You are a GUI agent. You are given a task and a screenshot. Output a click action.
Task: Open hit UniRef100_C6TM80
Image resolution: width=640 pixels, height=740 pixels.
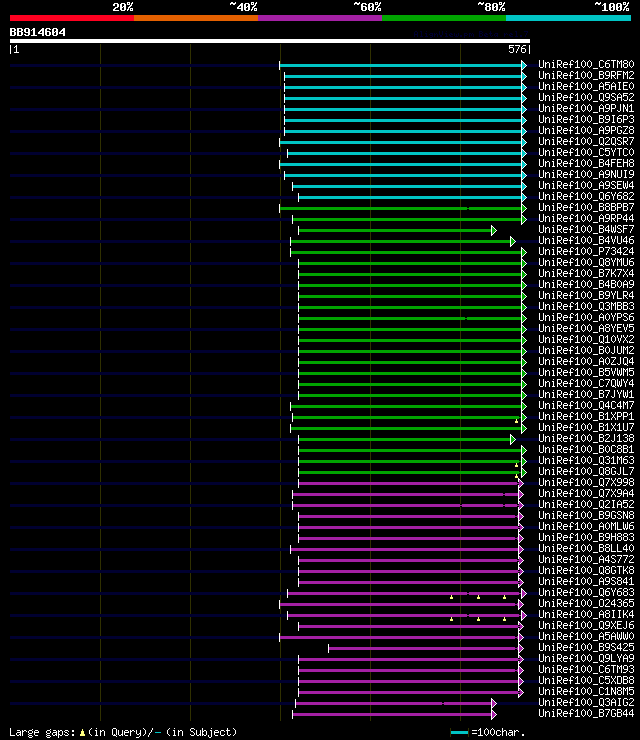click(x=586, y=64)
